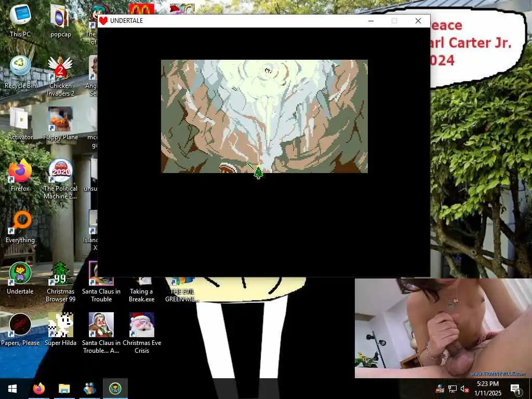The width and height of the screenshot is (532, 399).
Task: Open the messenger people icon on taskbar
Action: (x=89, y=389)
